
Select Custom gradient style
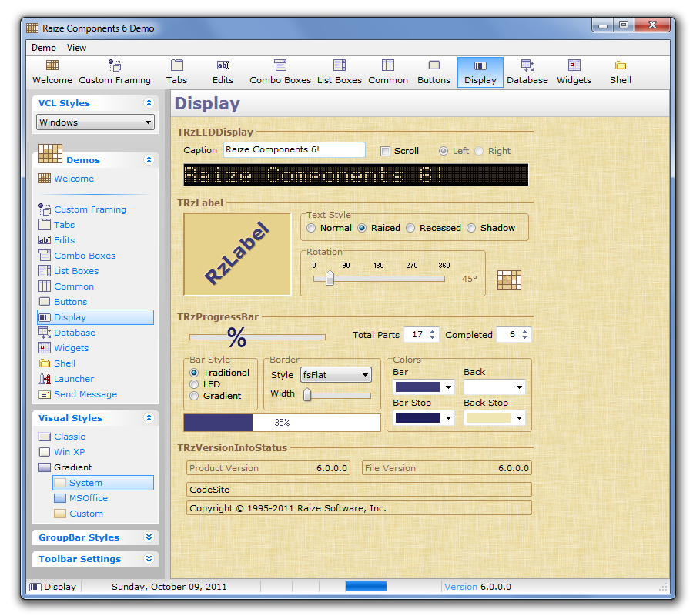pos(86,514)
